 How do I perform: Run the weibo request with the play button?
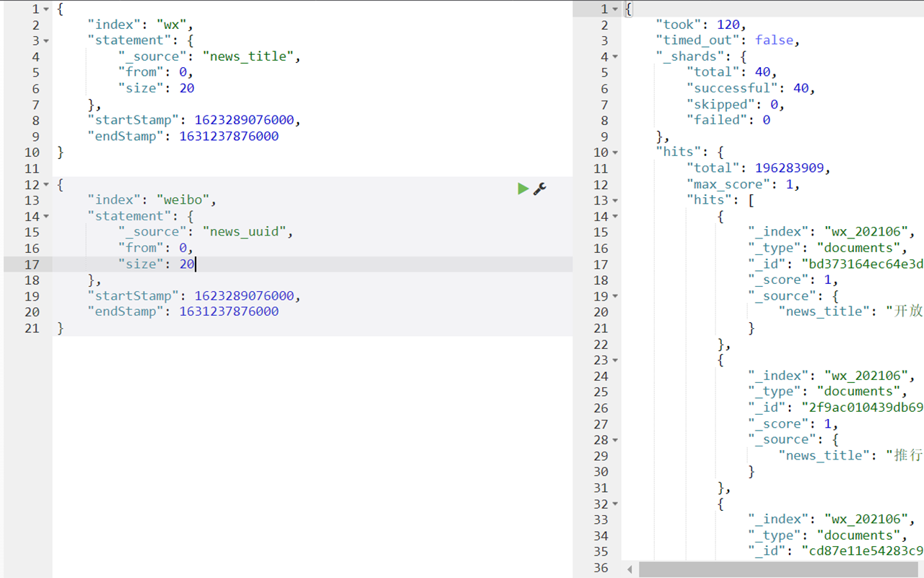[x=523, y=189]
